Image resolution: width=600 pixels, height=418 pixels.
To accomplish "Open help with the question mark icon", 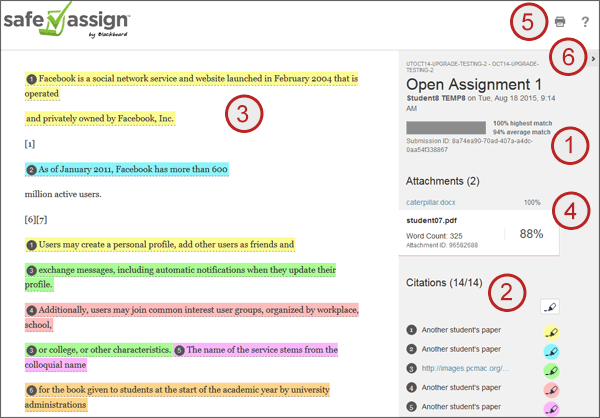I will [x=585, y=22].
